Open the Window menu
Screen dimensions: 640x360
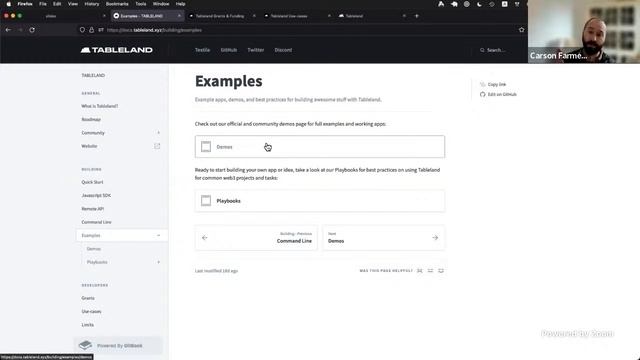[161, 4]
